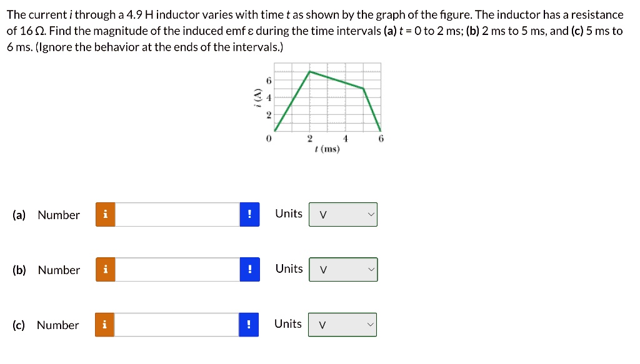Click the 'Units' label beside part (b)
Screen dimensions: 640x364
pyautogui.click(x=288, y=268)
